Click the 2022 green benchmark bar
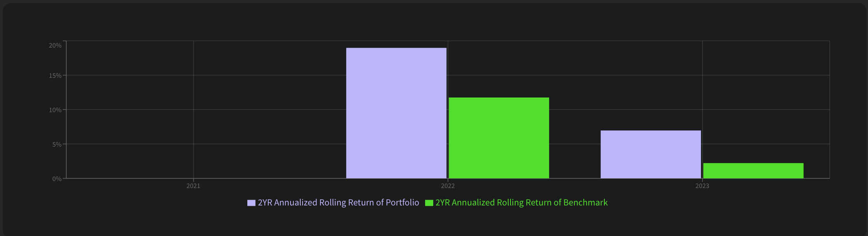The width and height of the screenshot is (868, 236). pyautogui.click(x=499, y=138)
